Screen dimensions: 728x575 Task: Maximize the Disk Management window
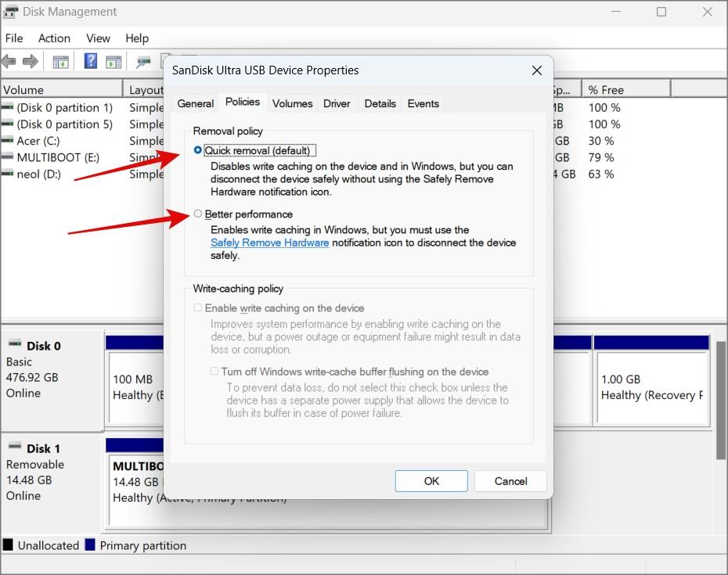[x=661, y=12]
